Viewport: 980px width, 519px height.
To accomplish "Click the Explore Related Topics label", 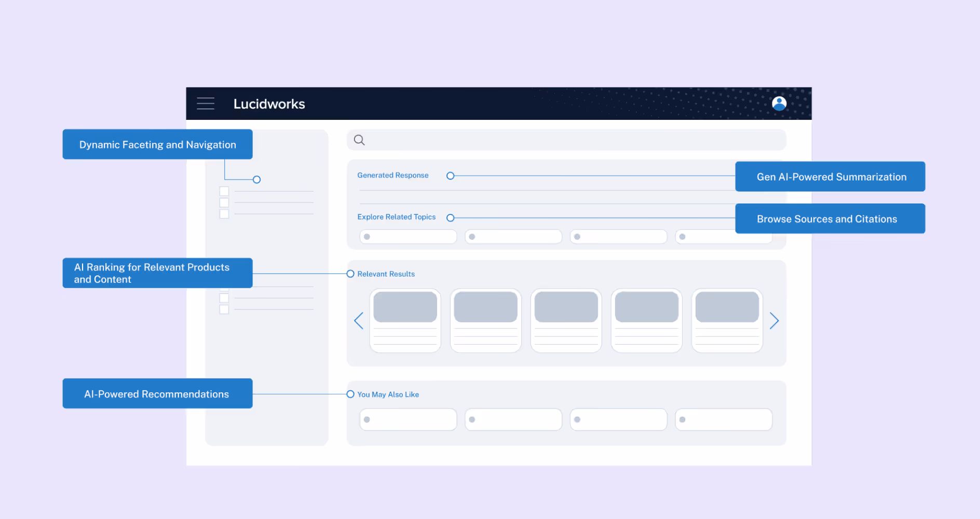I will point(397,217).
